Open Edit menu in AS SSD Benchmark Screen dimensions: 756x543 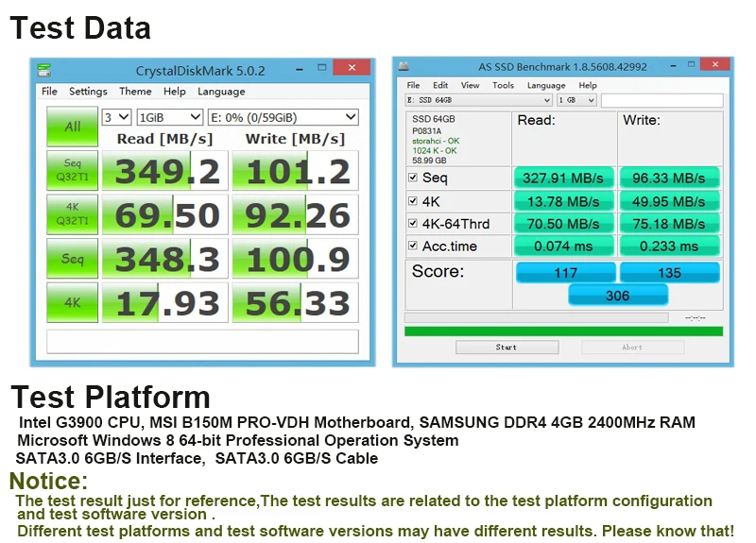coord(440,85)
